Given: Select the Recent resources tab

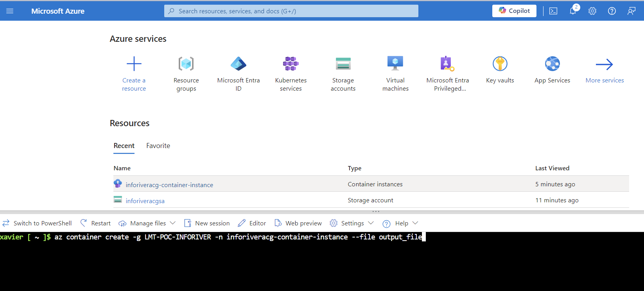Looking at the screenshot, I should point(124,146).
